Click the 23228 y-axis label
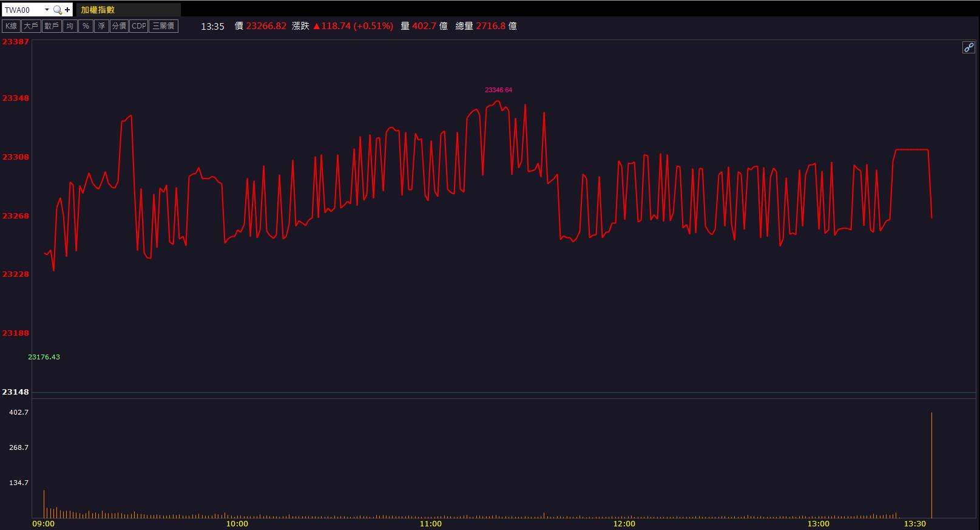980x530 pixels. coord(16,274)
